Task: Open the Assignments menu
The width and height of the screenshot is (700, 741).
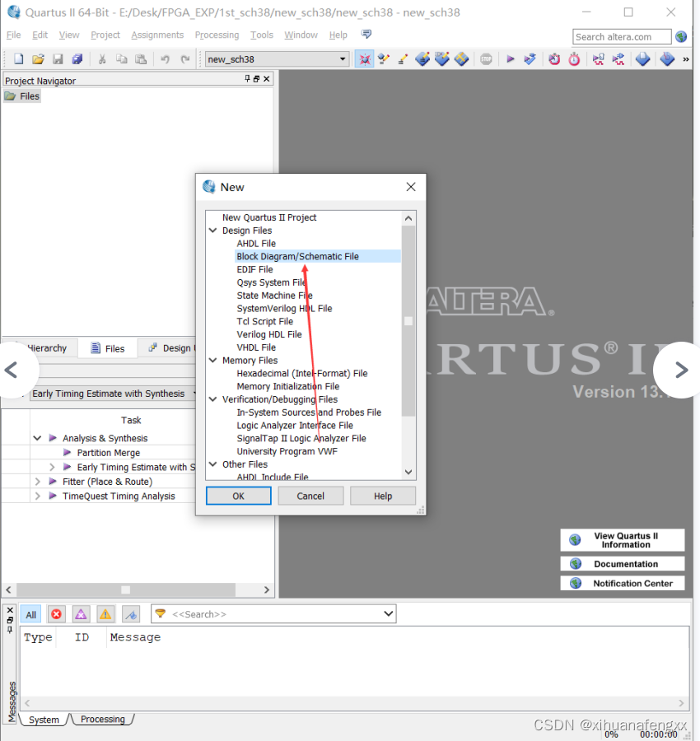Action: (157, 35)
